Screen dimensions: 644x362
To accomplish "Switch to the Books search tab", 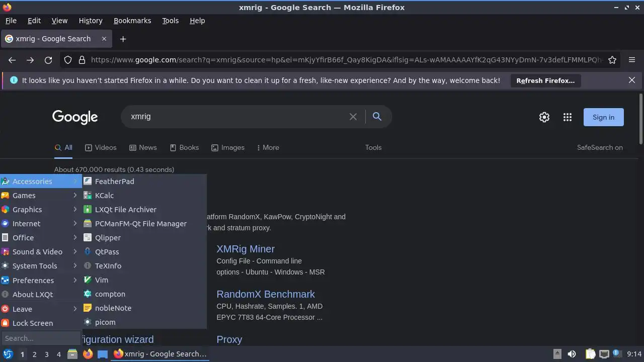I will click(x=184, y=147).
